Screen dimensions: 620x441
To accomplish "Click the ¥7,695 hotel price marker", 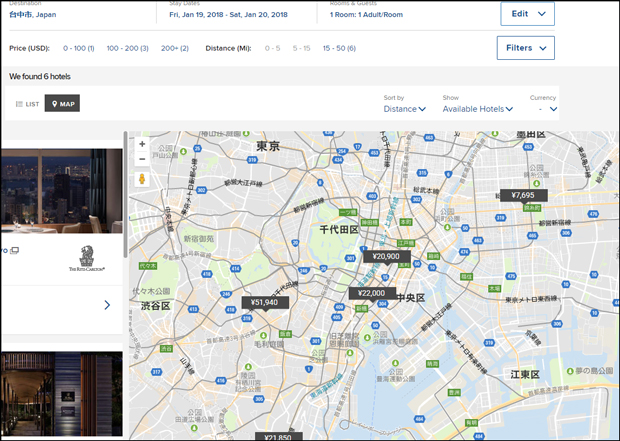I will point(523,196).
